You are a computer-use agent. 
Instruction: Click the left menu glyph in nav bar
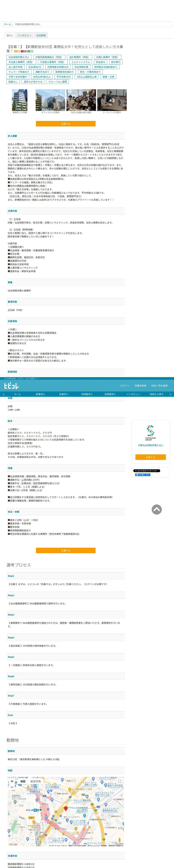[4, 394]
